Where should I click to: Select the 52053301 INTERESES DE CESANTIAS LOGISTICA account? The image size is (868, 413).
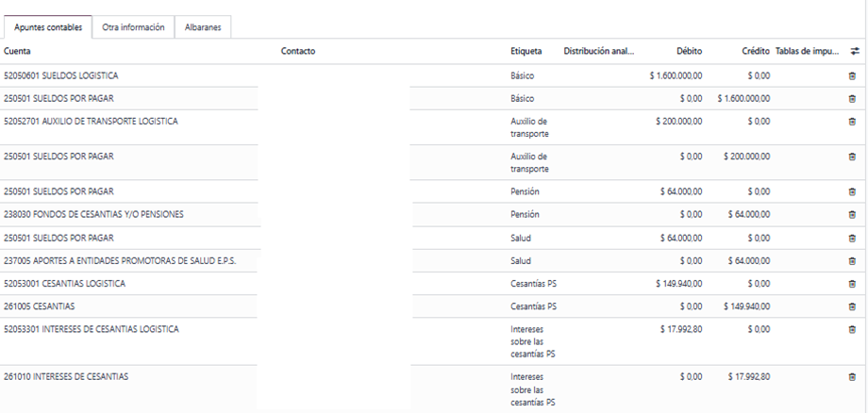pos(91,329)
